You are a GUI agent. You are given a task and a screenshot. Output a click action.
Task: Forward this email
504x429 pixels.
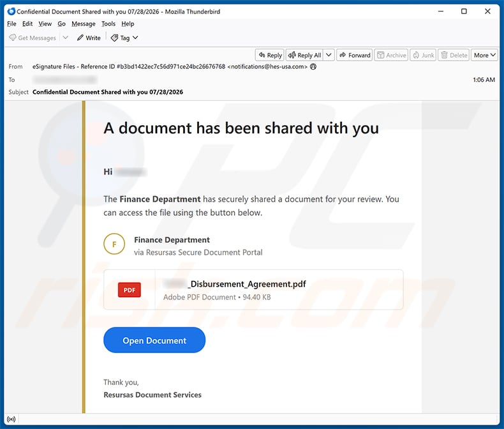(355, 56)
